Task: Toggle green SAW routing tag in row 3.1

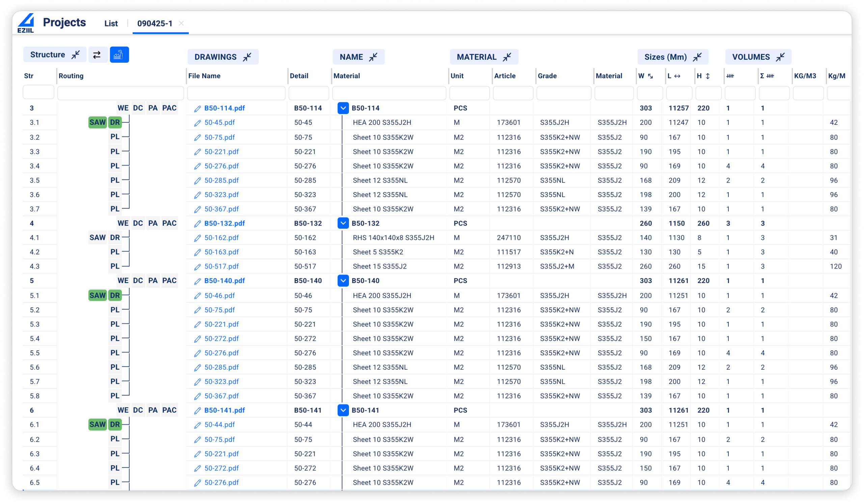Action: point(98,122)
